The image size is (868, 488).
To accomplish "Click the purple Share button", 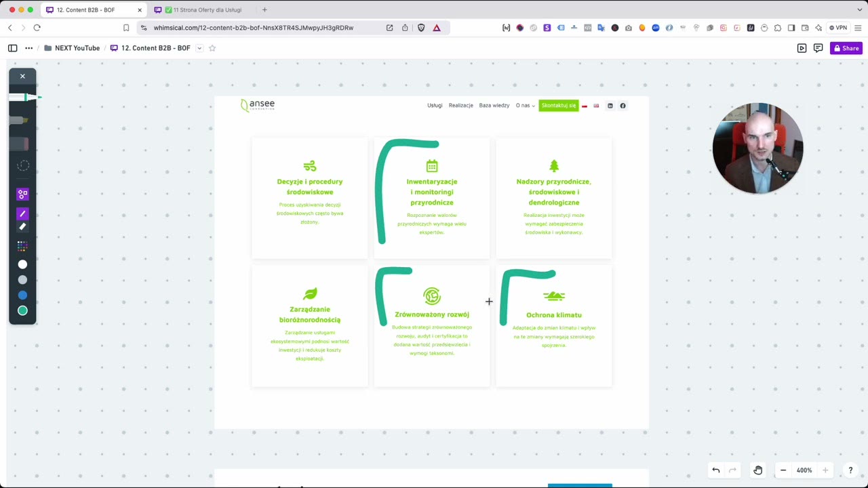I will 846,48.
